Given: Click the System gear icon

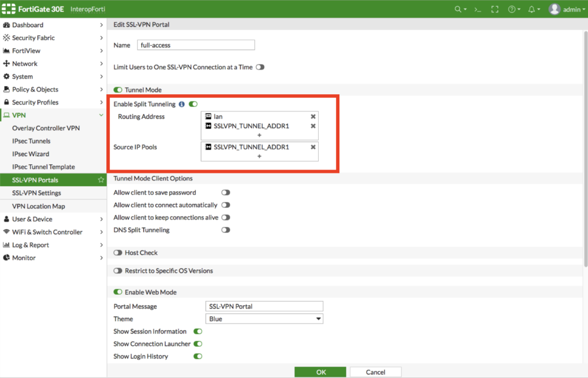Looking at the screenshot, I should coord(6,76).
